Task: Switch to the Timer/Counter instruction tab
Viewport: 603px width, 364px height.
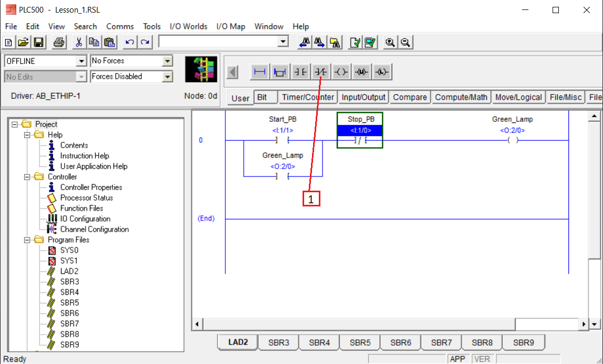Action: pyautogui.click(x=308, y=97)
